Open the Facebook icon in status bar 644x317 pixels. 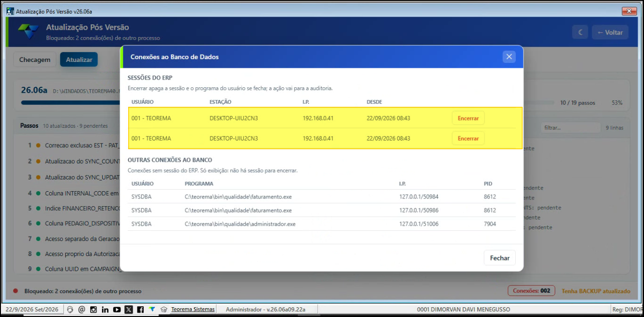pyautogui.click(x=140, y=309)
